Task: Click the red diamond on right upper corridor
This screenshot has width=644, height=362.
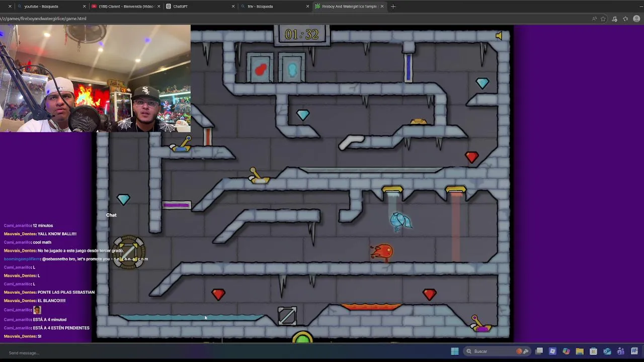Action: coord(471,157)
